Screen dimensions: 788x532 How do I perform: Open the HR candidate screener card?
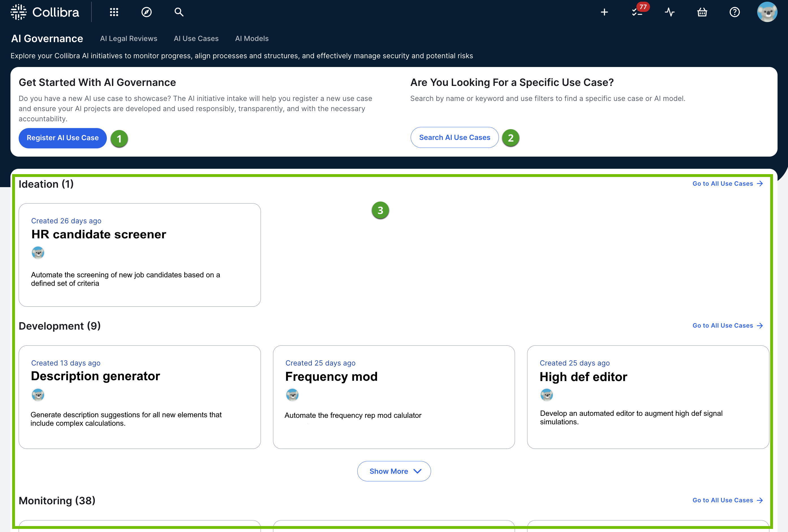click(x=99, y=235)
